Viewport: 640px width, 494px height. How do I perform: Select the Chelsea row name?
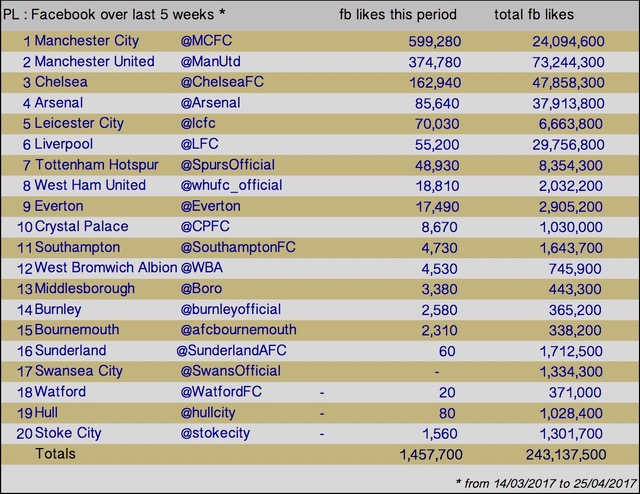pos(61,82)
